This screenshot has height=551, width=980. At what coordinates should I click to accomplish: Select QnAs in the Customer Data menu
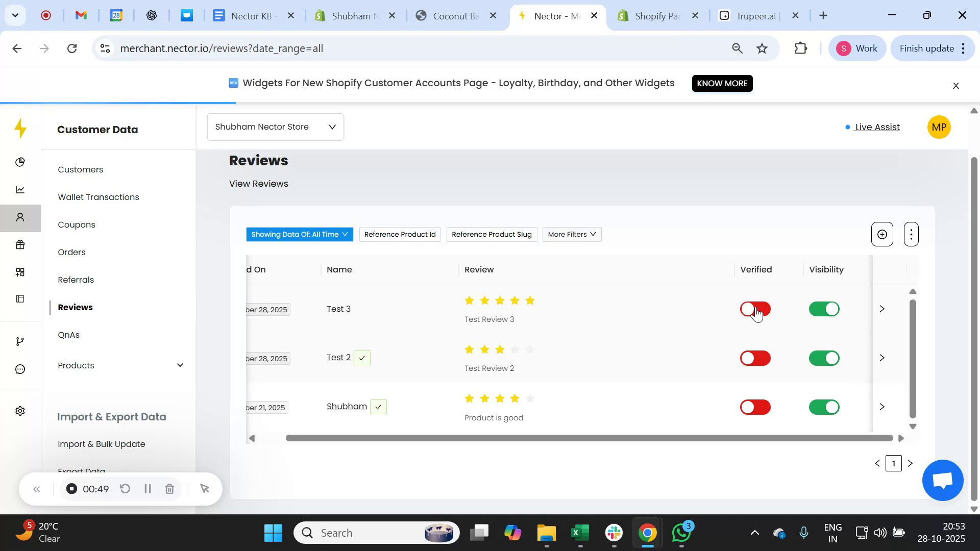(68, 335)
